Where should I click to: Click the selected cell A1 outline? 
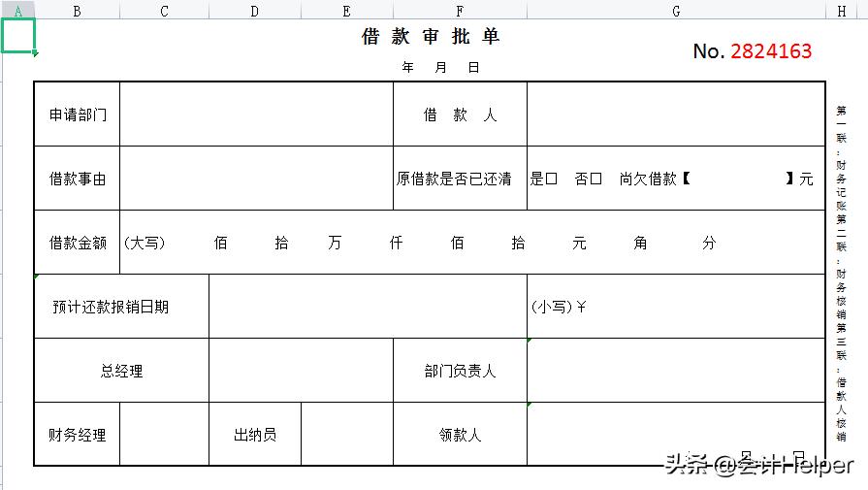tap(18, 36)
